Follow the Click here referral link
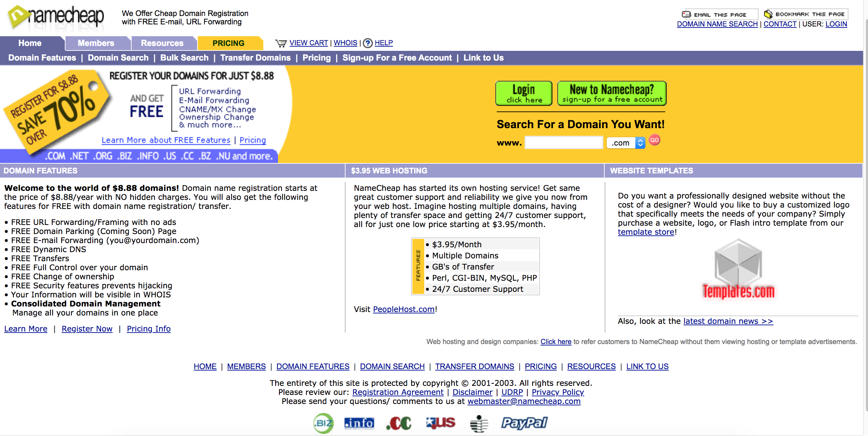Image resolution: width=868 pixels, height=436 pixels. 556,342
